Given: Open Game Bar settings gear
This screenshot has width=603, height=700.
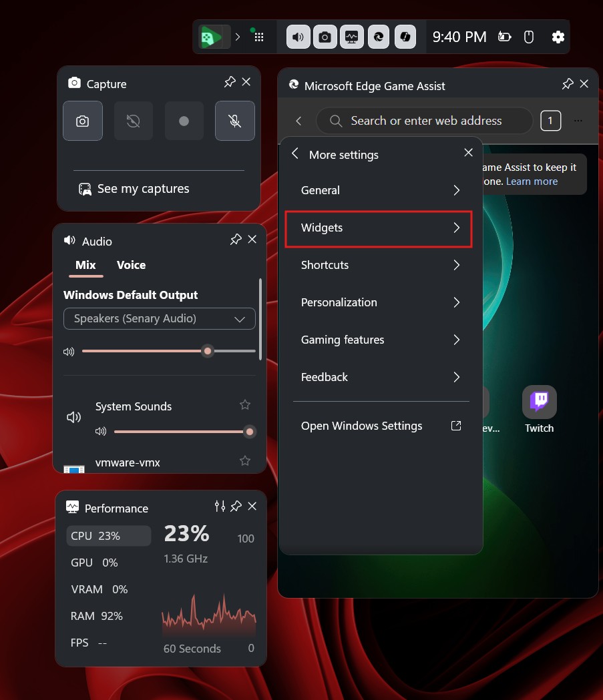Looking at the screenshot, I should 558,37.
